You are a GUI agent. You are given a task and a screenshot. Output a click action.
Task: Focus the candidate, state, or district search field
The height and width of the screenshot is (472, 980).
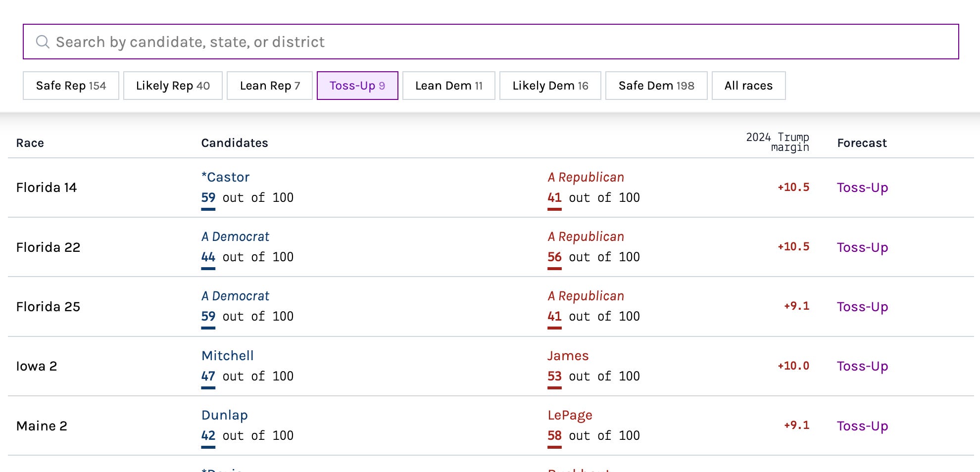click(x=490, y=42)
